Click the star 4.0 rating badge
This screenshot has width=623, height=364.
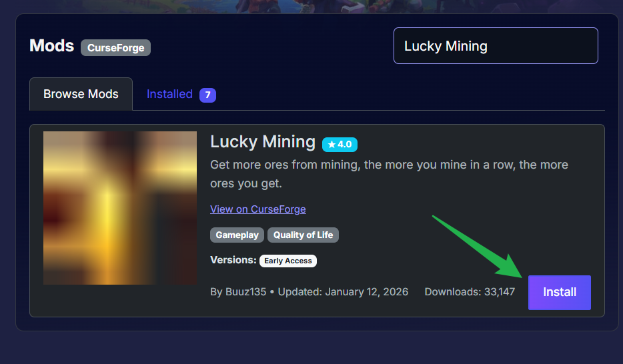coord(340,144)
